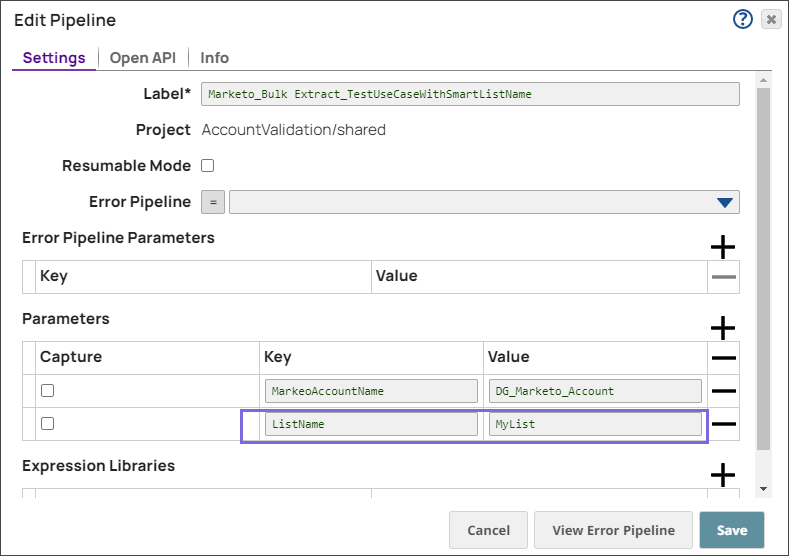Switch to the Settings tab
The height and width of the screenshot is (556, 789).
tap(54, 58)
